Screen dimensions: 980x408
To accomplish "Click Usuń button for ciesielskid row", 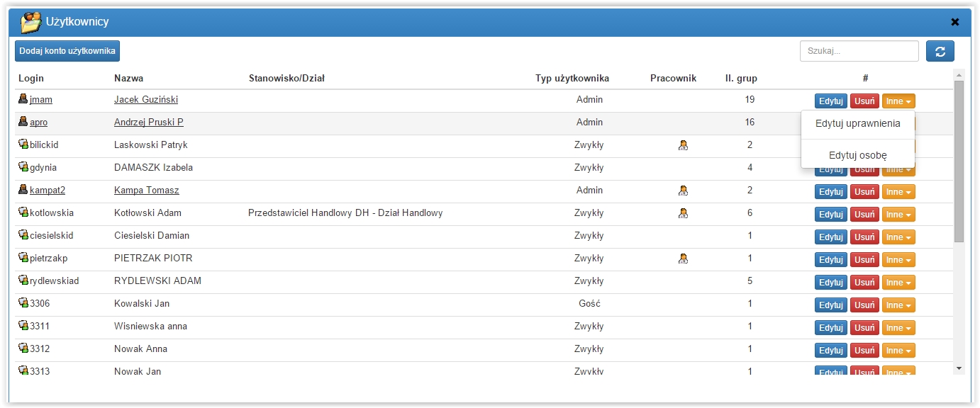I will 864,237.
